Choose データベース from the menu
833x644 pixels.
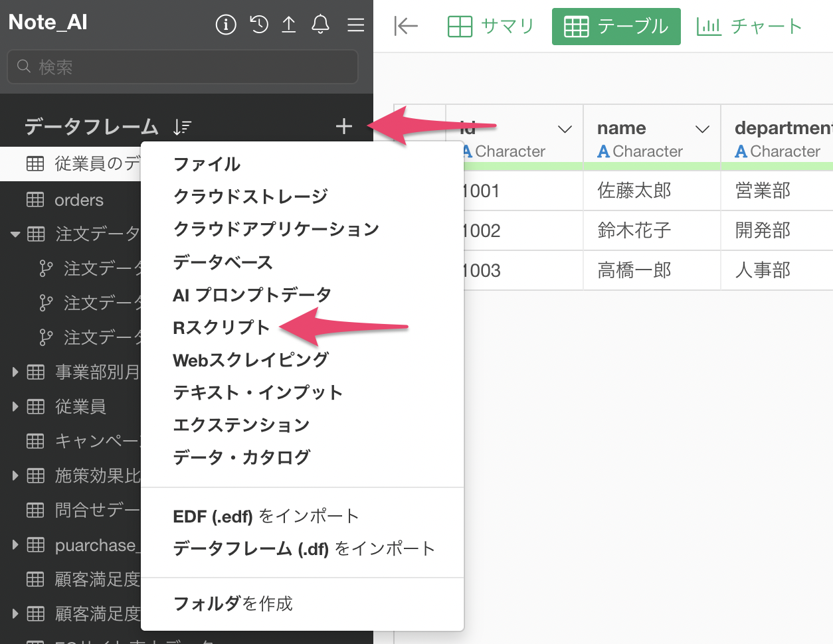(x=223, y=262)
